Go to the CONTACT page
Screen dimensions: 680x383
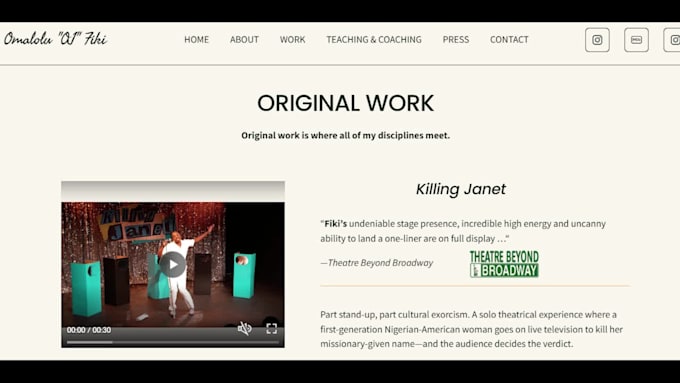(x=509, y=39)
